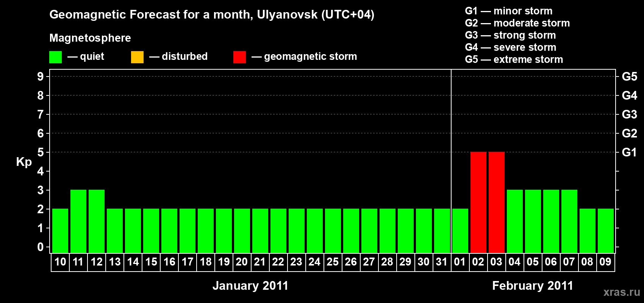Image resolution: width=644 pixels, height=303 pixels.
Task: Click the green bar for January 16
Action: pos(169,231)
